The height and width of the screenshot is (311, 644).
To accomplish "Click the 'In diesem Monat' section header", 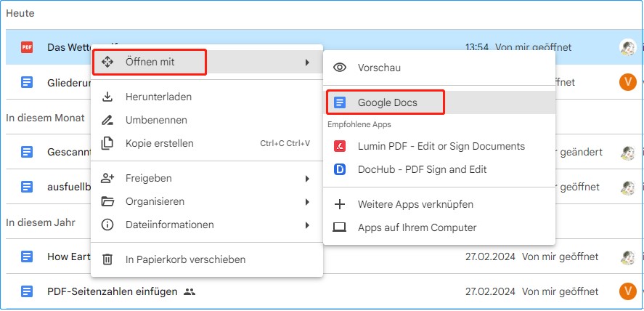I will click(x=45, y=118).
